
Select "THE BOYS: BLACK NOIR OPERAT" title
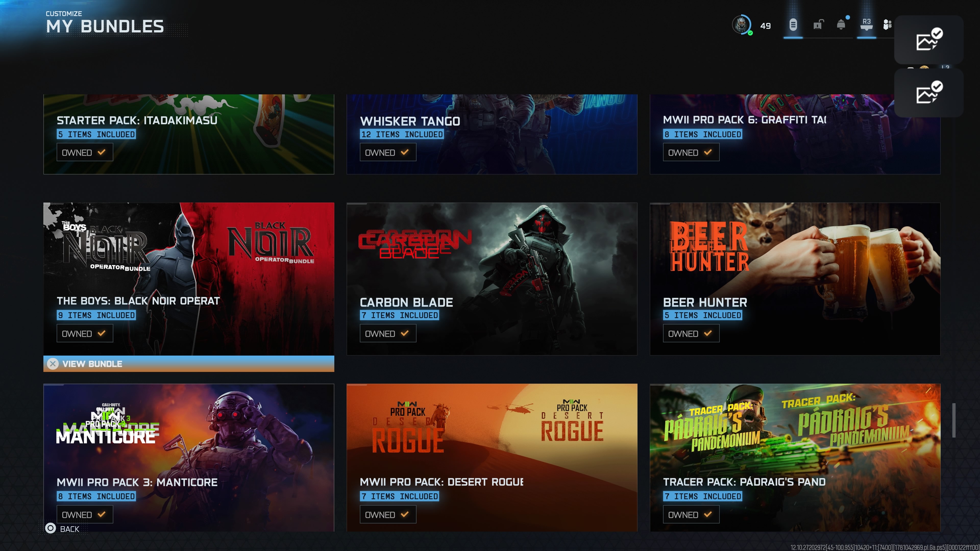138,301
